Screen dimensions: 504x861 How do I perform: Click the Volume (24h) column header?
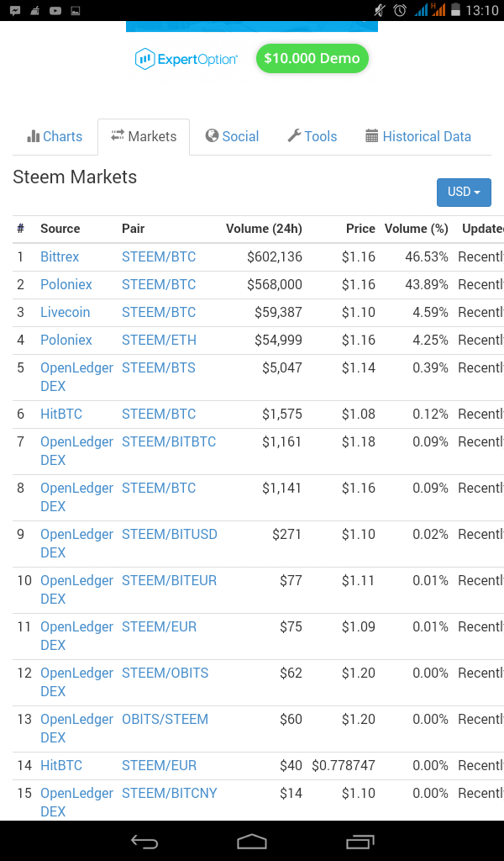(264, 229)
